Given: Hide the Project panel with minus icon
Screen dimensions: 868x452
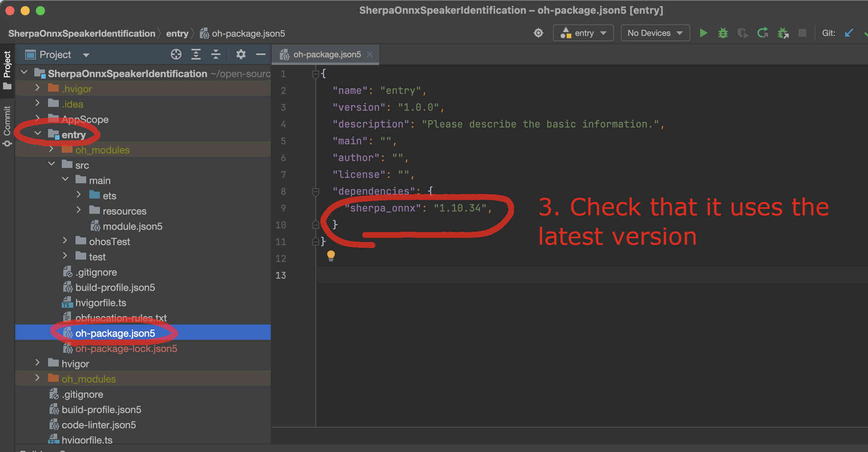Looking at the screenshot, I should [261, 55].
